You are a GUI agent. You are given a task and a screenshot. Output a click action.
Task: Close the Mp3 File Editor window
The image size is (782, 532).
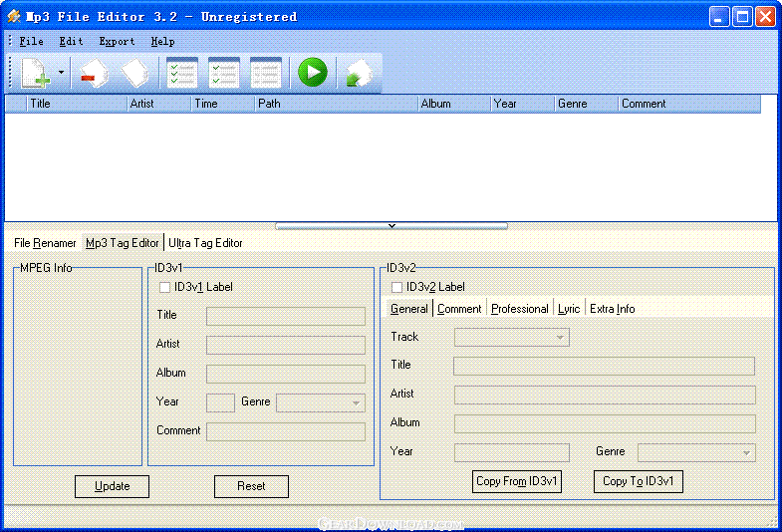click(x=765, y=17)
